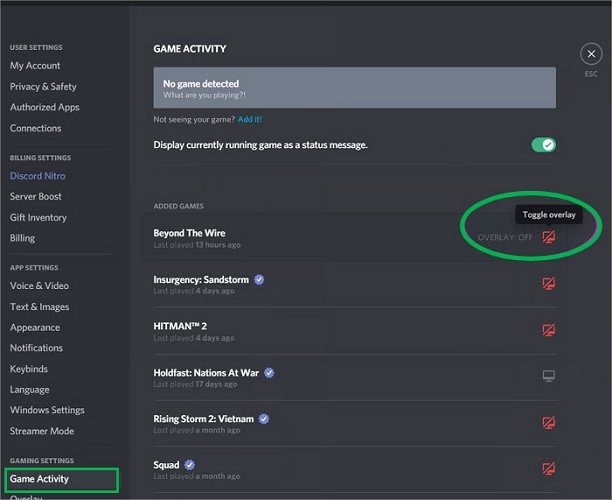Go to Streamer Mode settings

coord(42,431)
